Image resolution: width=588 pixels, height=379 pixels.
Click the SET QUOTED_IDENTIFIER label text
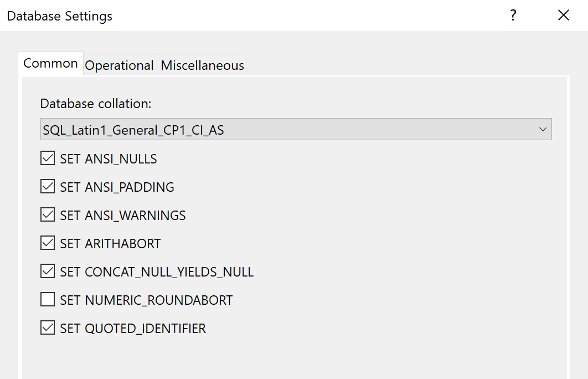coord(133,329)
